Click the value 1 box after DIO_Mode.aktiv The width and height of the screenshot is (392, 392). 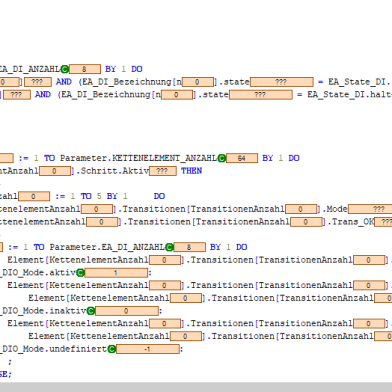coord(116,273)
